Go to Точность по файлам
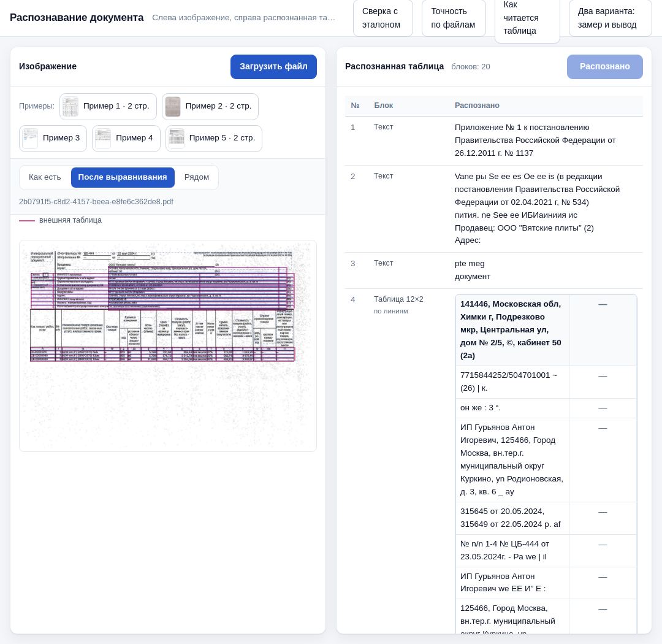 (x=454, y=18)
